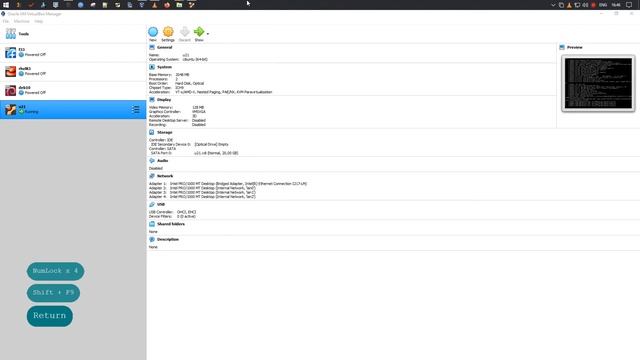The width and height of the screenshot is (640, 360).
Task: Click the System section chip icon
Action: pos(152,67)
